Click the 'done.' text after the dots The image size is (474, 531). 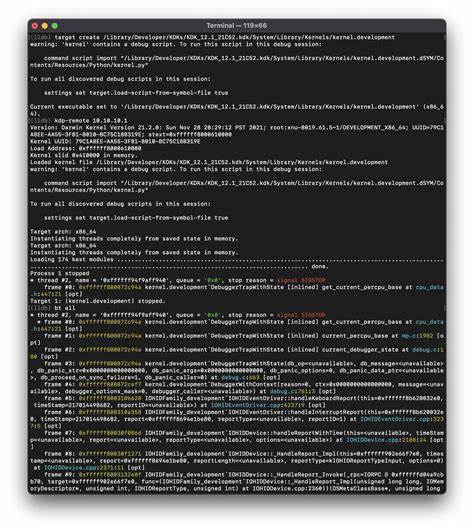(320, 267)
